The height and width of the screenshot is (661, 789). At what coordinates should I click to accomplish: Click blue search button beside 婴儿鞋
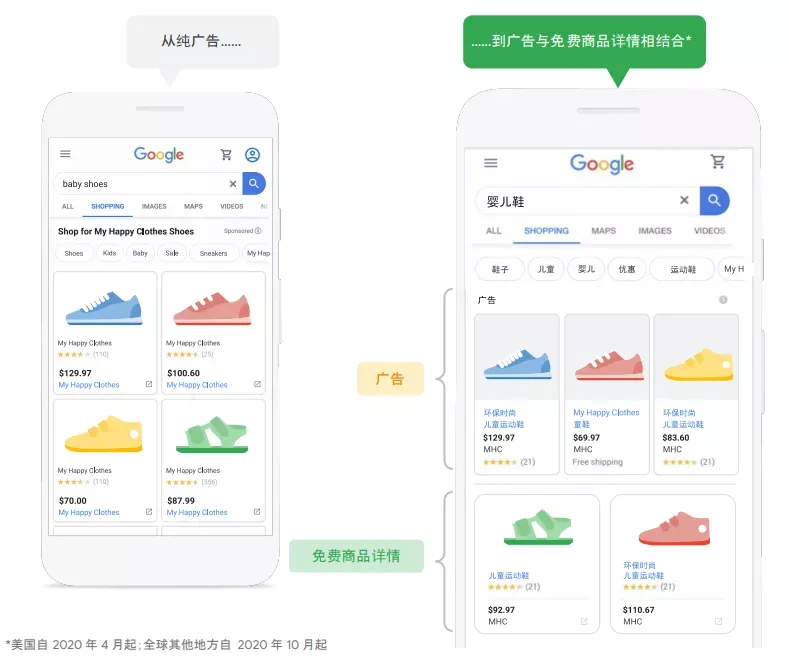point(715,201)
